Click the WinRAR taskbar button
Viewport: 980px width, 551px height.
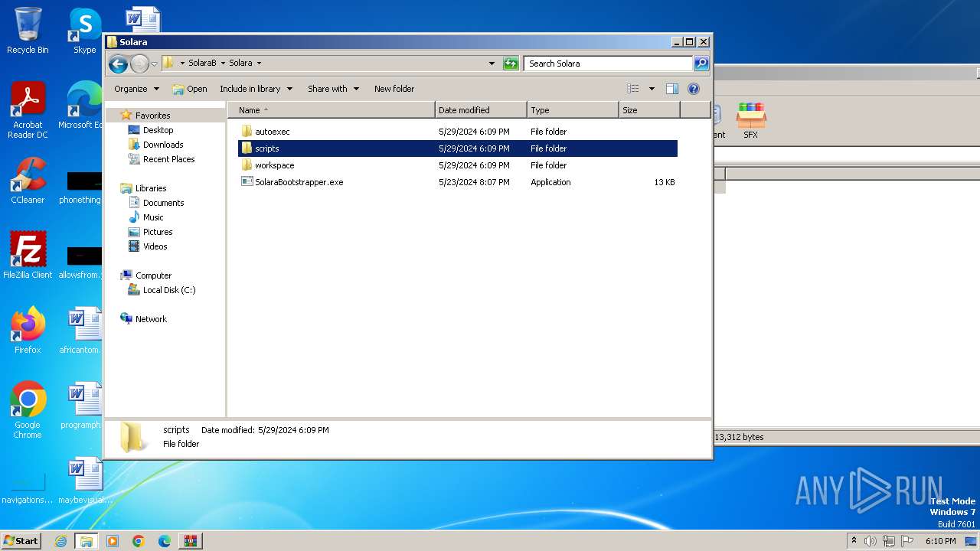(x=191, y=541)
